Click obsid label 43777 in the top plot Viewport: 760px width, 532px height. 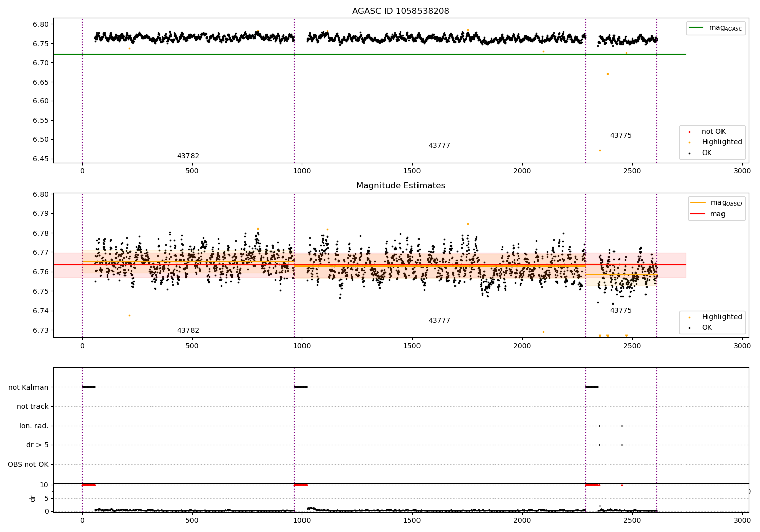[x=439, y=146]
